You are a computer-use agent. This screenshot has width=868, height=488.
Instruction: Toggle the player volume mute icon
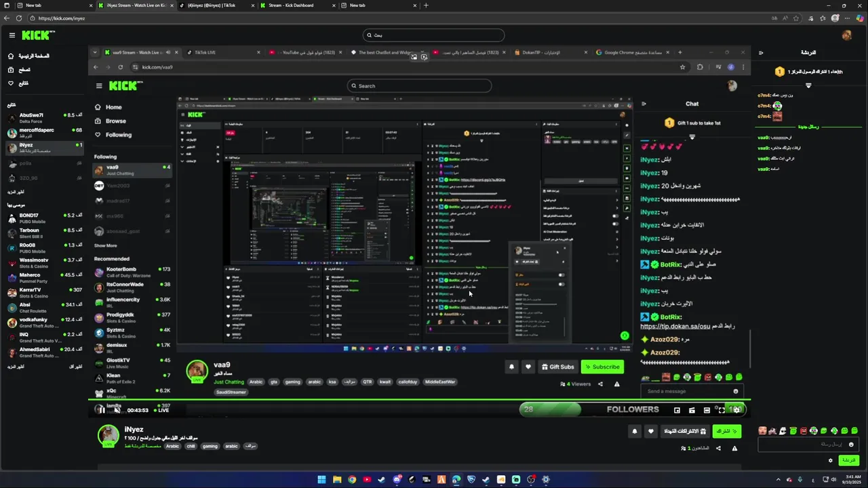point(117,409)
